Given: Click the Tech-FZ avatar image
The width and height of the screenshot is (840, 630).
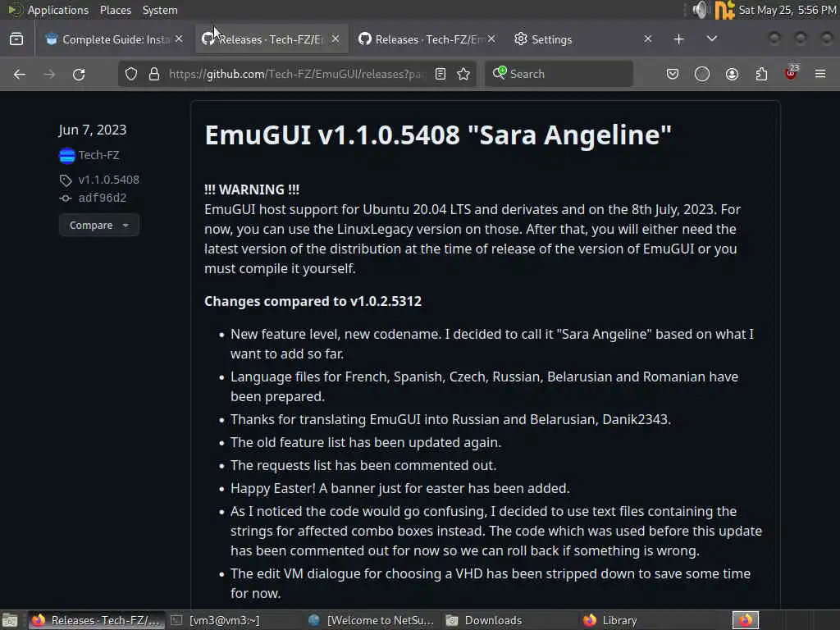Looking at the screenshot, I should click(x=67, y=155).
